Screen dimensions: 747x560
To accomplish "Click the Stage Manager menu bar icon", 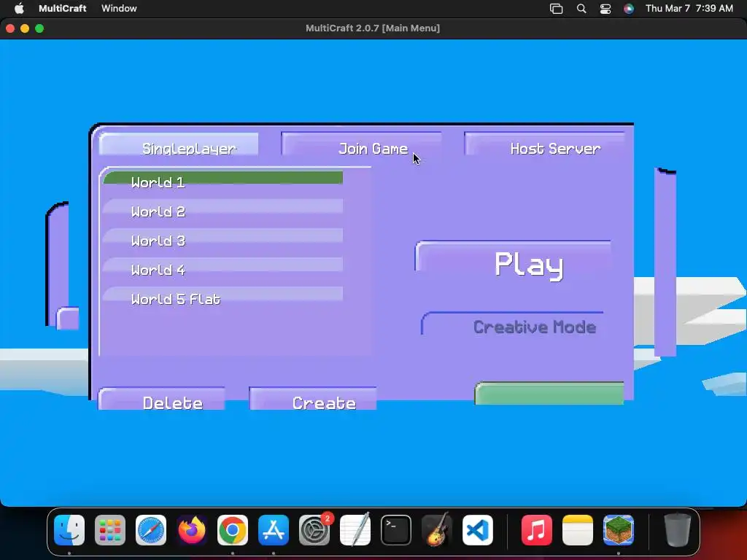I will tap(557, 9).
